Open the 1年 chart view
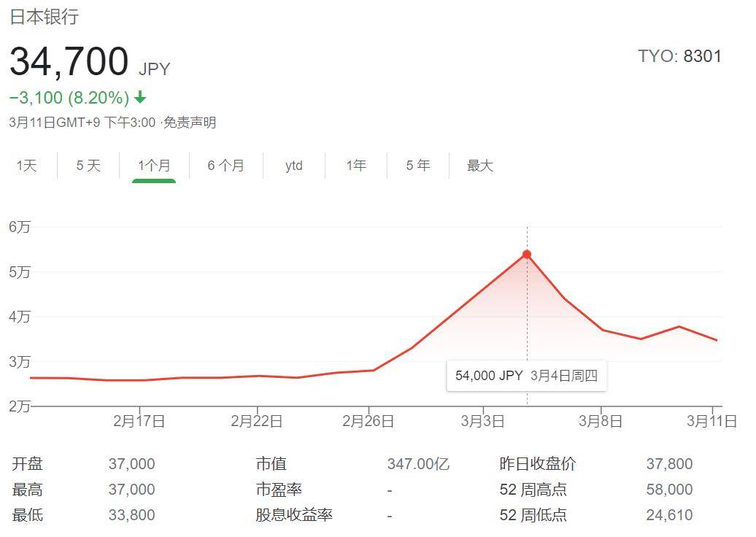The image size is (756, 537). click(355, 166)
